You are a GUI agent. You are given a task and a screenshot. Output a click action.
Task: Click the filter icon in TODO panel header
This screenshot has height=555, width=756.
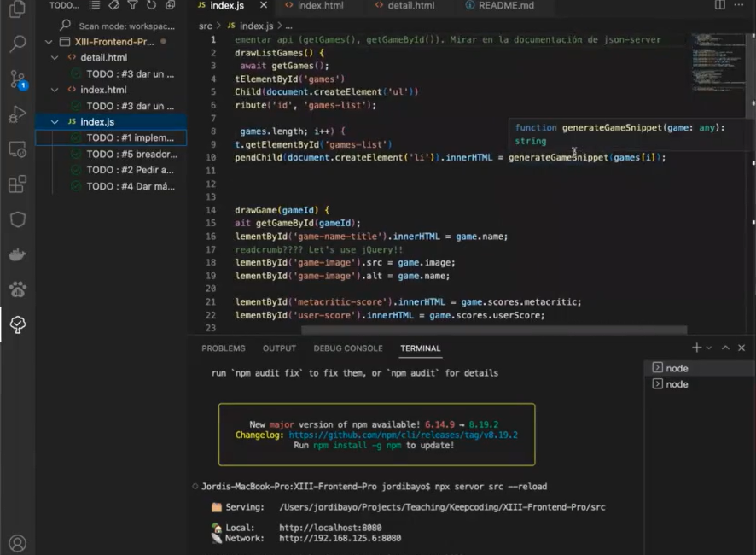(132, 5)
